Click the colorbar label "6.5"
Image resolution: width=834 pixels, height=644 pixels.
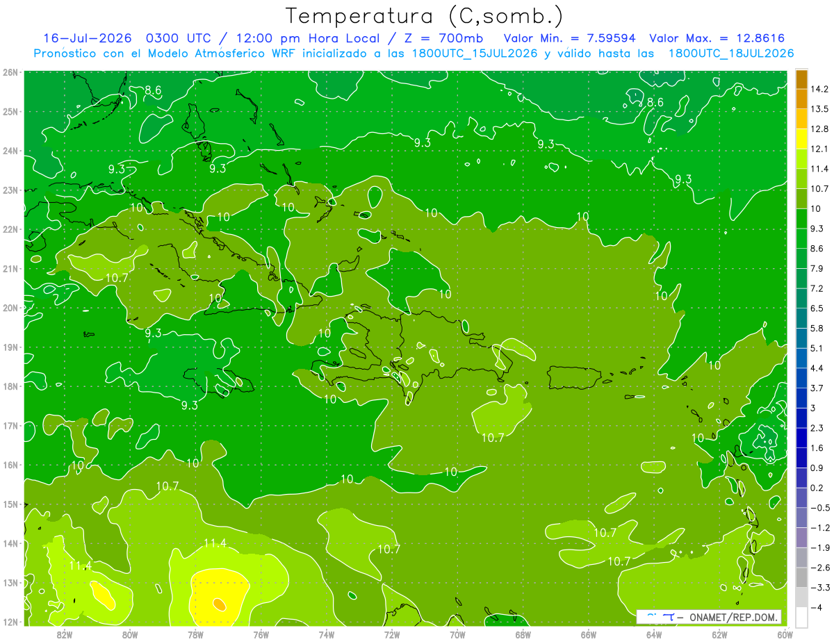(x=817, y=308)
